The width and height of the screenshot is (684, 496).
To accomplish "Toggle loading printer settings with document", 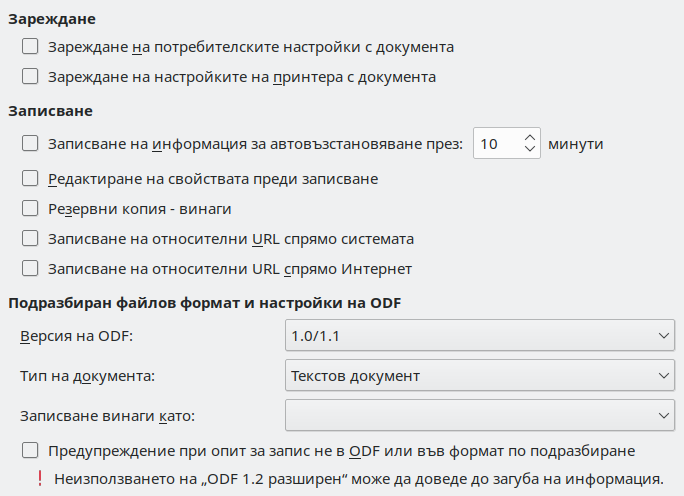I will [30, 76].
